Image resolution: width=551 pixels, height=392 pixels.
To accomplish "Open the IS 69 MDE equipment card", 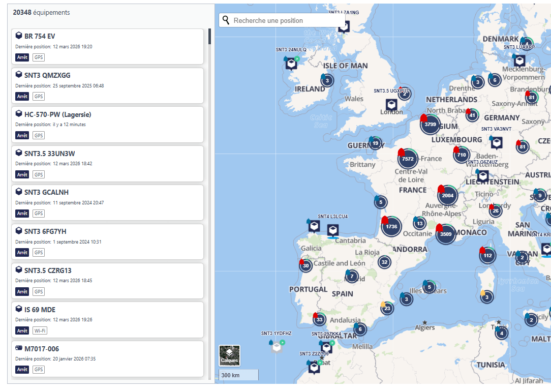I will [108, 320].
